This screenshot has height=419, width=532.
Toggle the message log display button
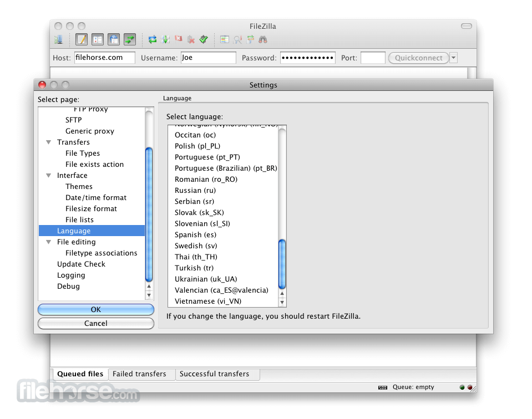(x=82, y=40)
